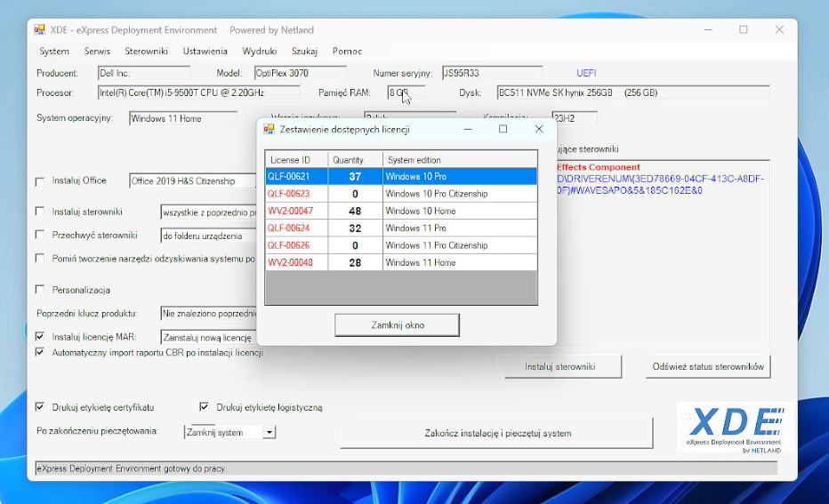The image size is (829, 504).
Task: Open the Wydruki menu
Action: (x=259, y=52)
